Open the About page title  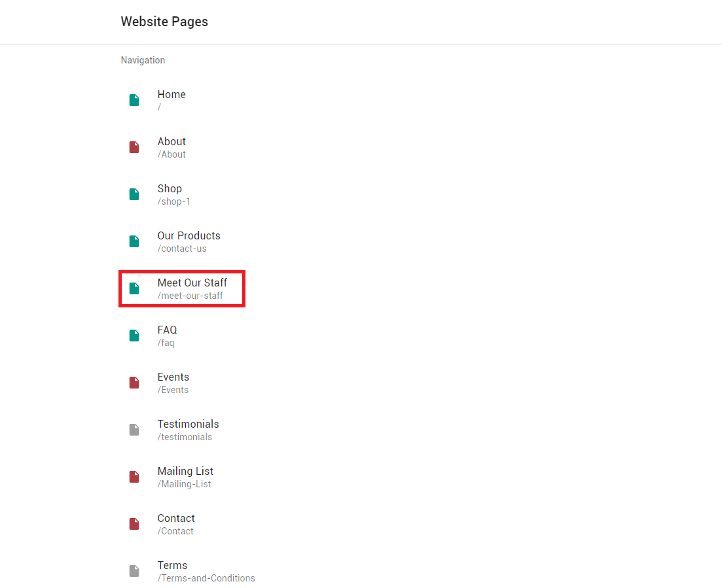tap(171, 141)
